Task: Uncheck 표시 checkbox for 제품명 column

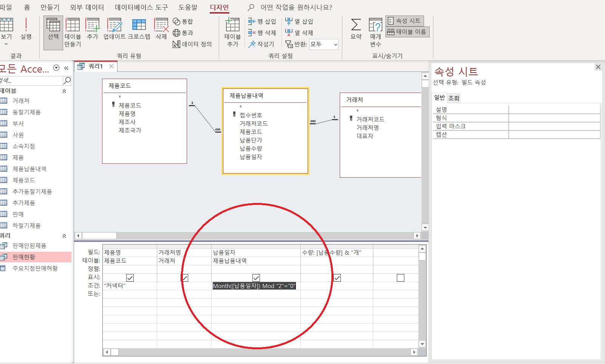Action: pos(130,278)
